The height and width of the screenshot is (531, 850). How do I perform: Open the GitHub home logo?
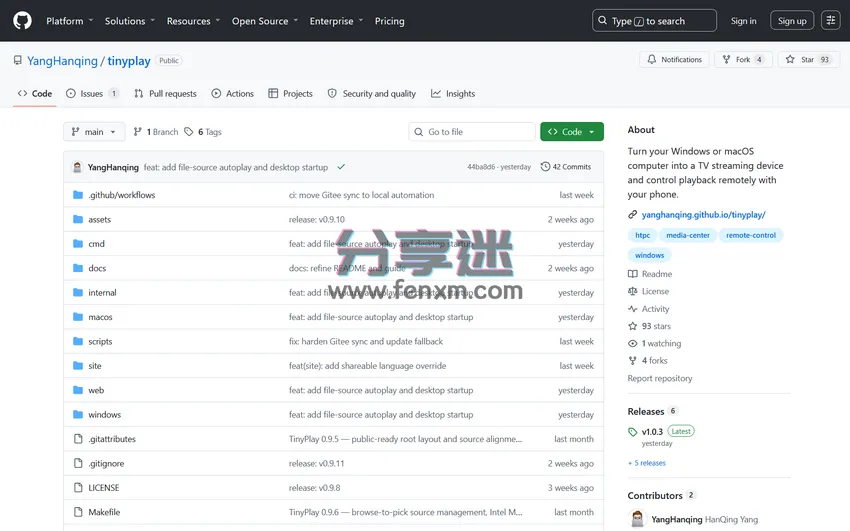(22, 21)
